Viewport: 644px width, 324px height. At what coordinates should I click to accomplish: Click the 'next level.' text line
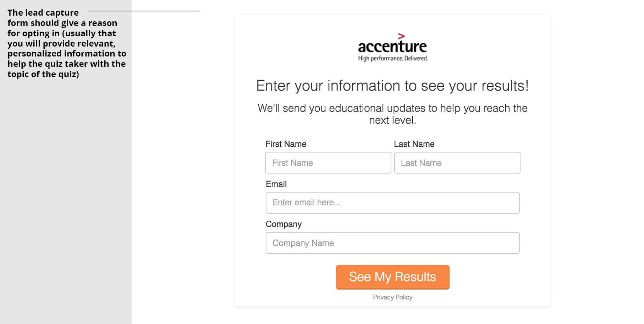pyautogui.click(x=392, y=120)
